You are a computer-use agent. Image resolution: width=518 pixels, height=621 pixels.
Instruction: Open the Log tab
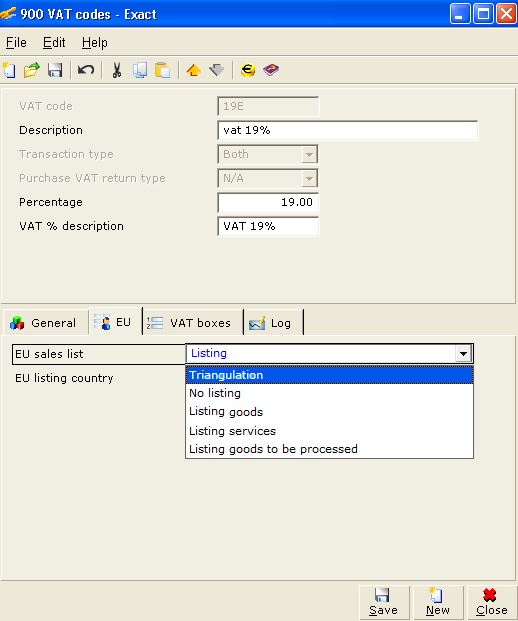(274, 323)
